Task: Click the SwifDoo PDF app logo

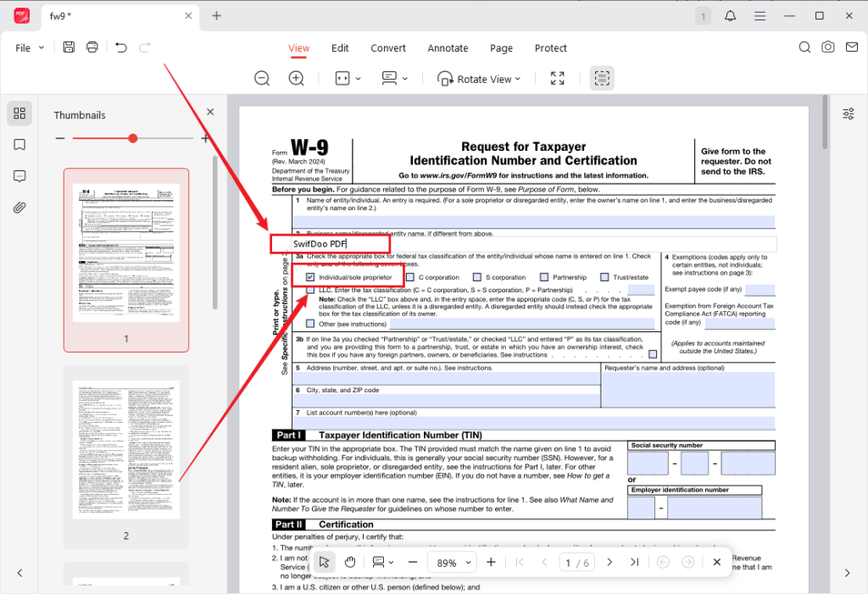Action: 21,15
